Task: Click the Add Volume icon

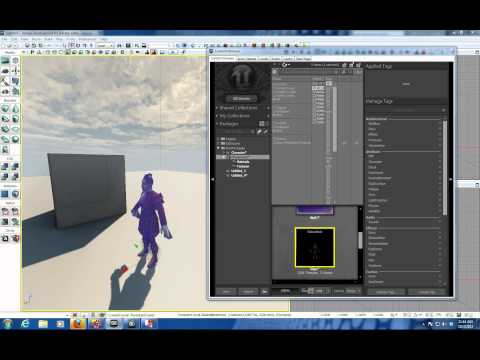Action: 15,194
